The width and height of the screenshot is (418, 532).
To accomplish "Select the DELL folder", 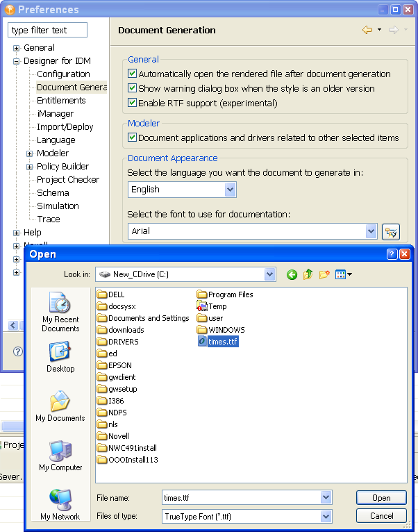I will coord(110,294).
